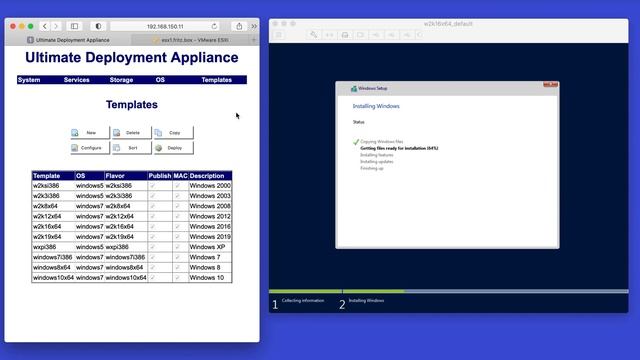Screen dimensions: 640x360
Task: Open the OS menu
Action: pyautogui.click(x=160, y=80)
